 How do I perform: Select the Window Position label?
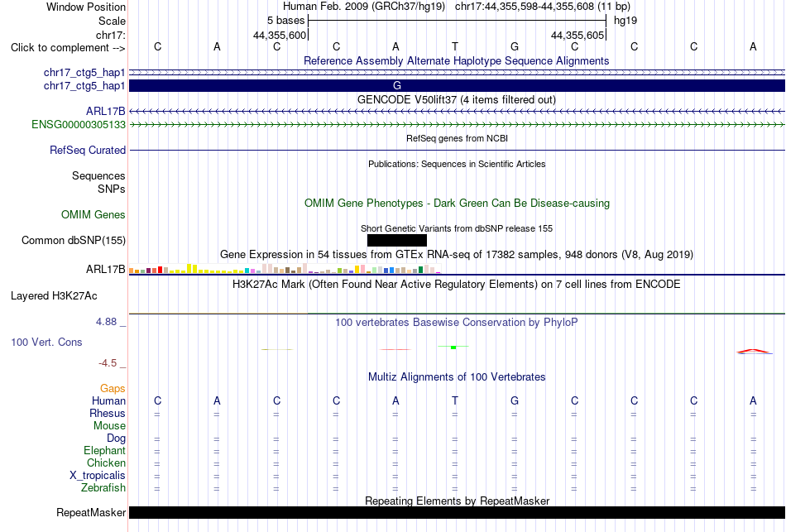tap(86, 7)
